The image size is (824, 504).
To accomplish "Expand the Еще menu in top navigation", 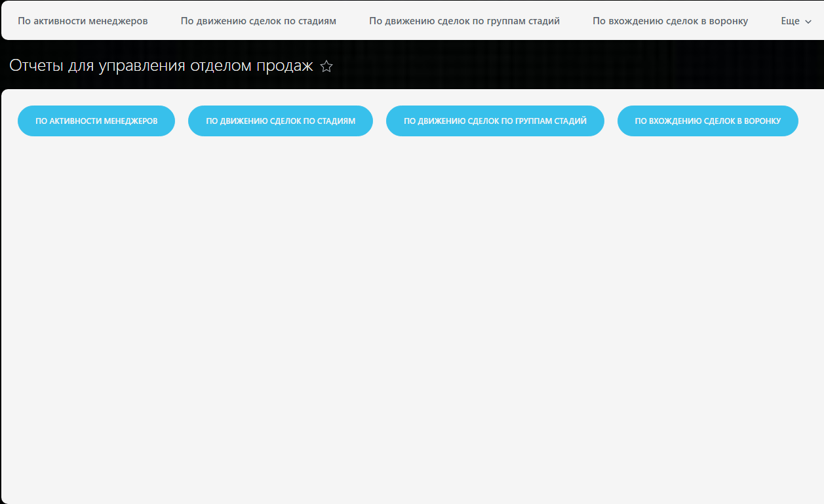I will click(x=796, y=21).
